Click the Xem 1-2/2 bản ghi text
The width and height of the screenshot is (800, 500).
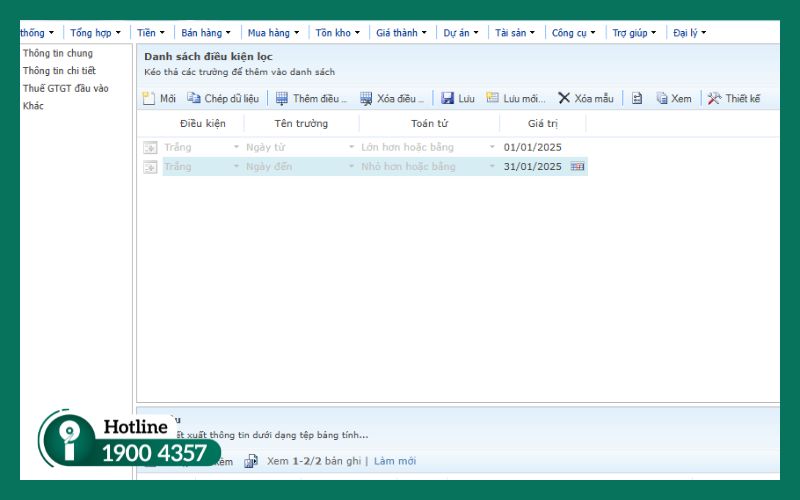314,461
